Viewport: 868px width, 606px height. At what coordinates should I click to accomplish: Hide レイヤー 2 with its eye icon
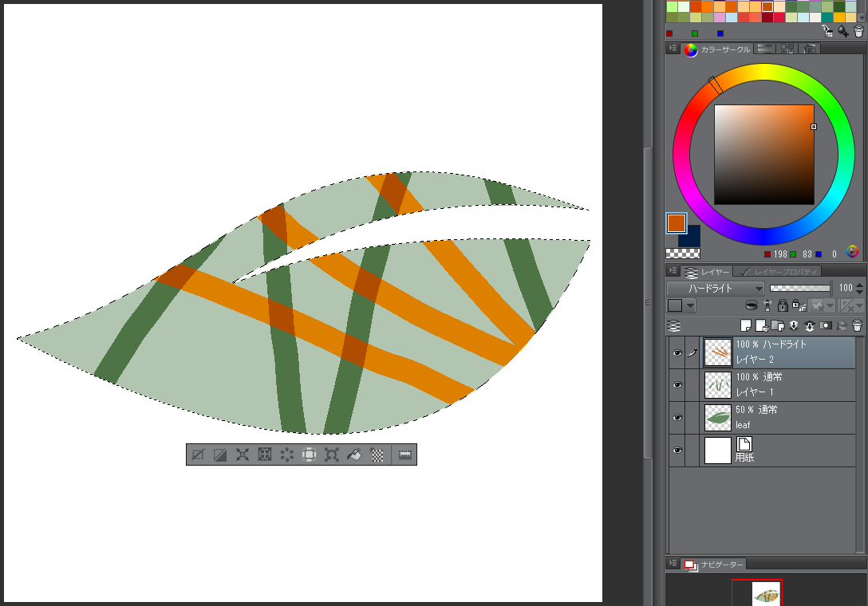click(x=677, y=353)
